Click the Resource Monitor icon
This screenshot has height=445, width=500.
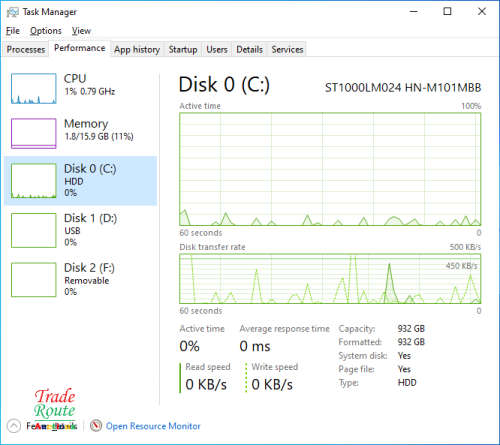(x=96, y=426)
